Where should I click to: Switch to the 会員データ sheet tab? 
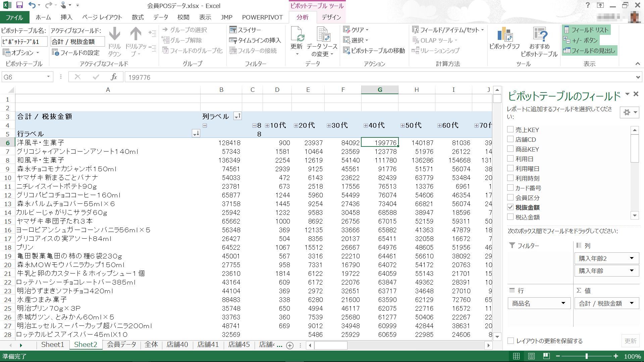click(121, 345)
